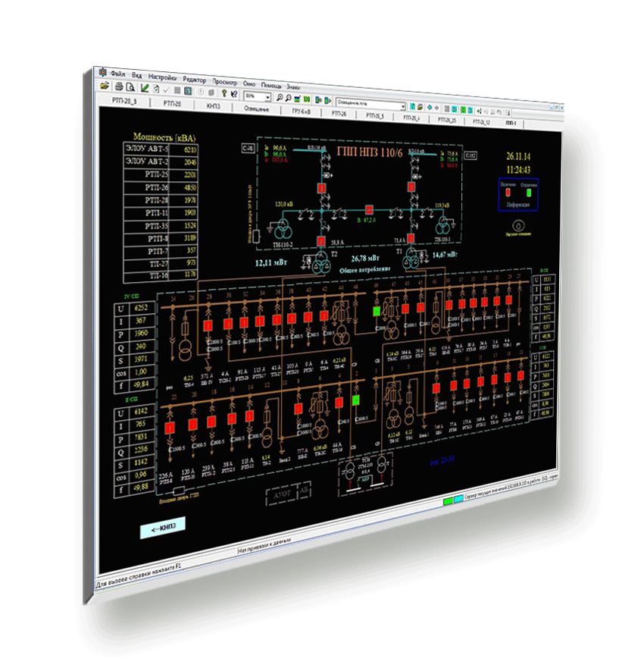Open the Редактор menu
The width and height of the screenshot is (644, 671).
click(x=194, y=79)
